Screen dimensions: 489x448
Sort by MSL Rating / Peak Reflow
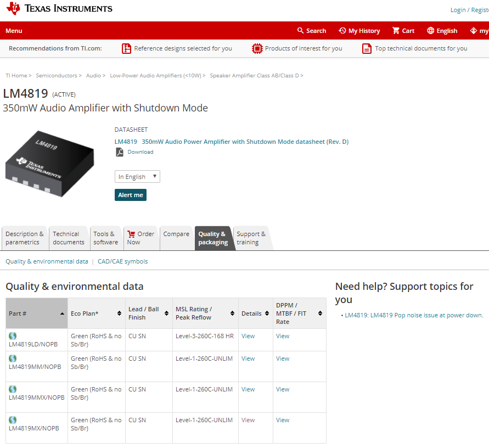click(x=205, y=313)
